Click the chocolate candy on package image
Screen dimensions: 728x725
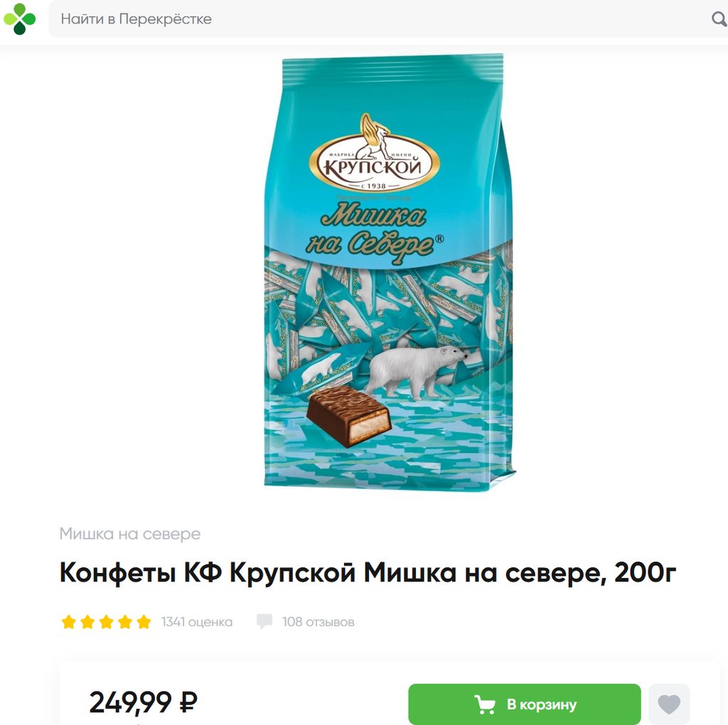[x=348, y=416]
